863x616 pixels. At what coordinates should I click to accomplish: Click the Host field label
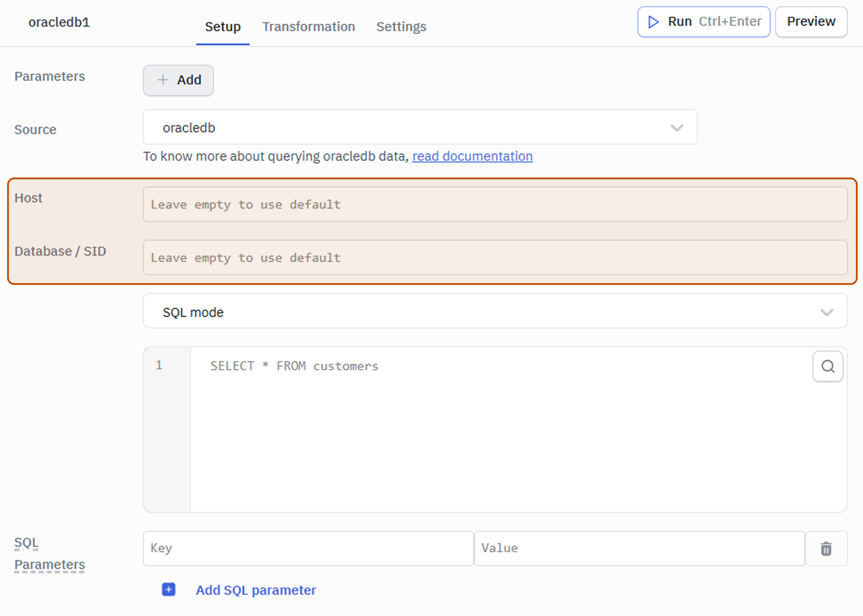(x=28, y=198)
